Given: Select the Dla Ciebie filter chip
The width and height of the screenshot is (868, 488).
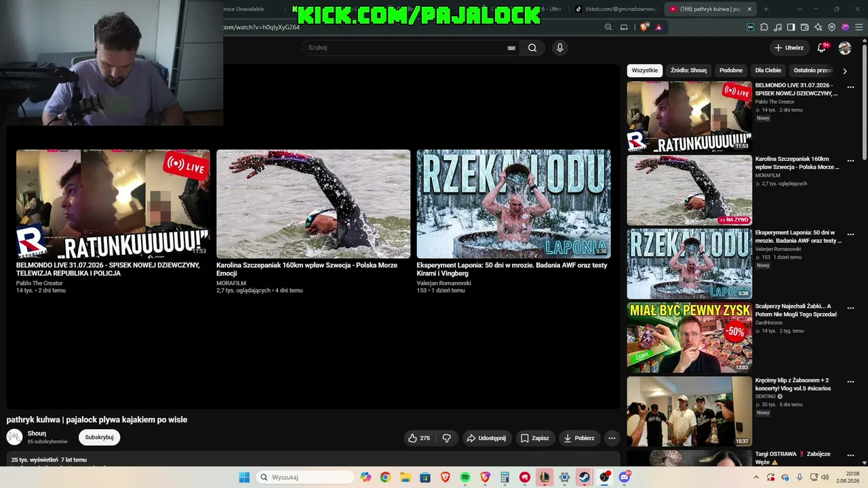Looking at the screenshot, I should coord(768,70).
